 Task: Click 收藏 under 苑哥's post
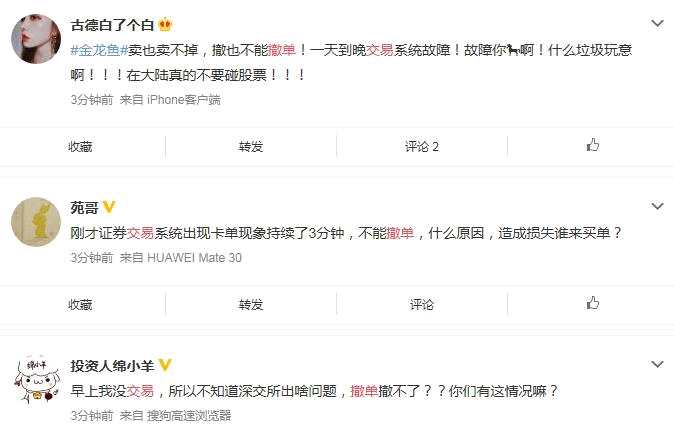tap(80, 304)
